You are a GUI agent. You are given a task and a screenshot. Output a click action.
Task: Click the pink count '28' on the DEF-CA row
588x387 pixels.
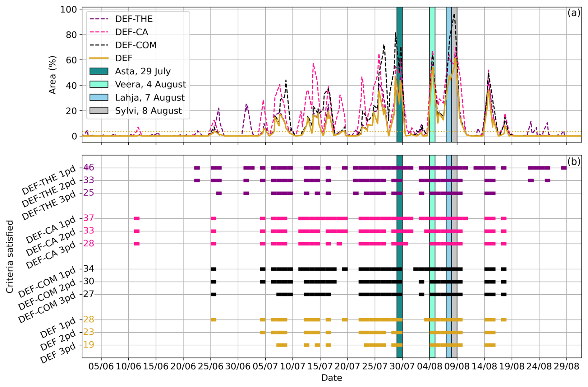pyautogui.click(x=89, y=243)
